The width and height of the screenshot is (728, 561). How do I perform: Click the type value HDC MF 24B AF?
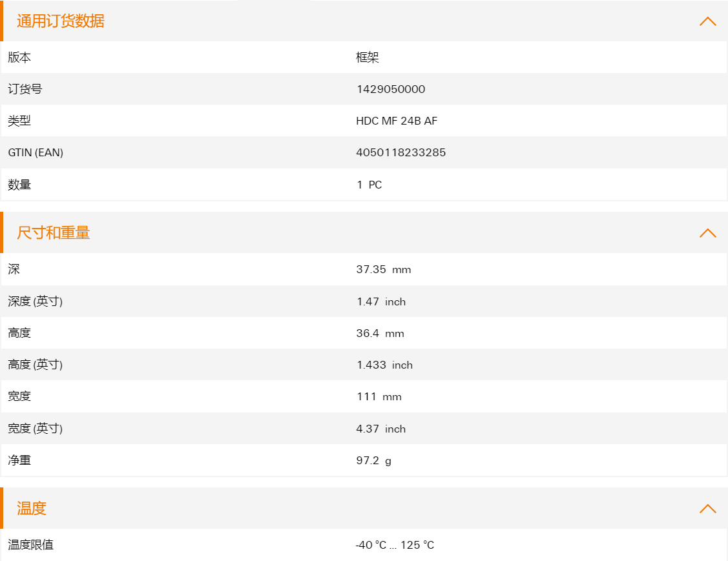(397, 121)
